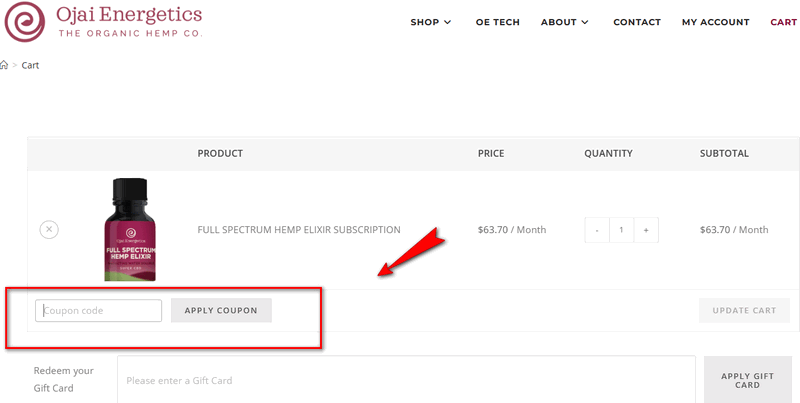Image resolution: width=800 pixels, height=403 pixels.
Task: Increase quantity with plus button
Action: (x=645, y=230)
